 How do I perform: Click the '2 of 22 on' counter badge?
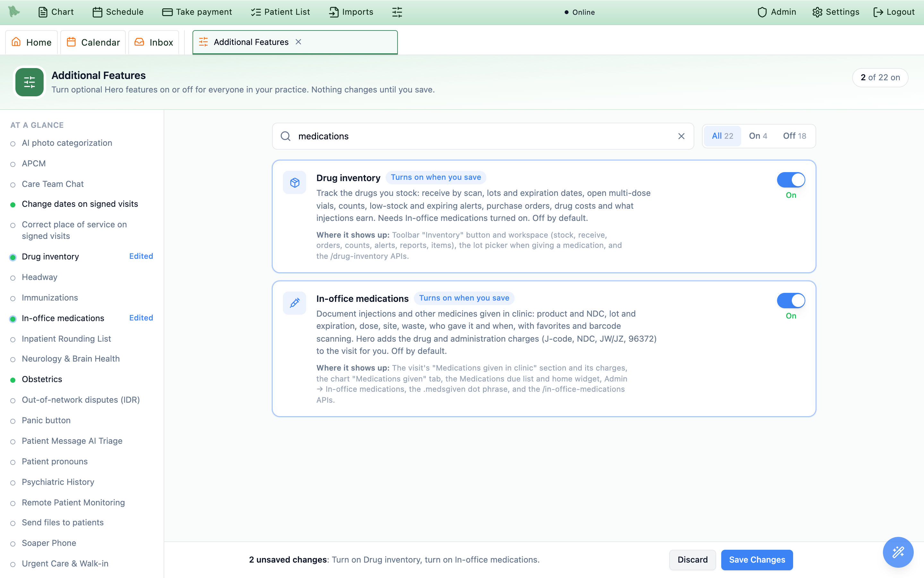click(880, 78)
